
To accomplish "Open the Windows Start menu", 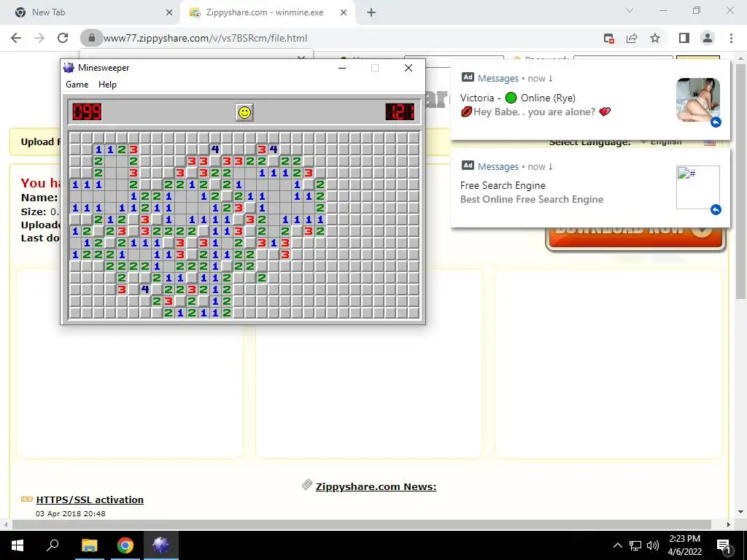I will (18, 545).
